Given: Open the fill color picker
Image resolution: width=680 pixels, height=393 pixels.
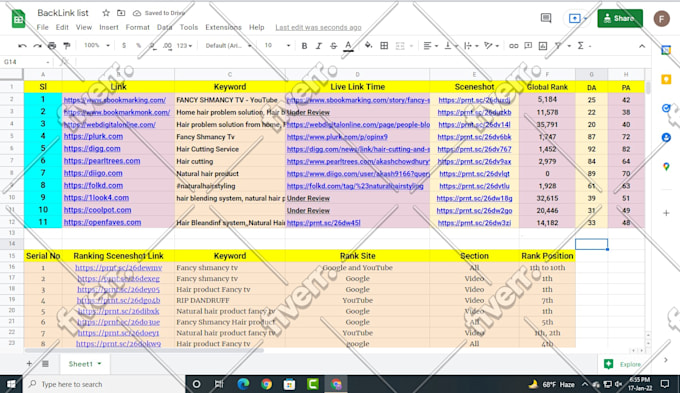Looking at the screenshot, I should point(368,46).
